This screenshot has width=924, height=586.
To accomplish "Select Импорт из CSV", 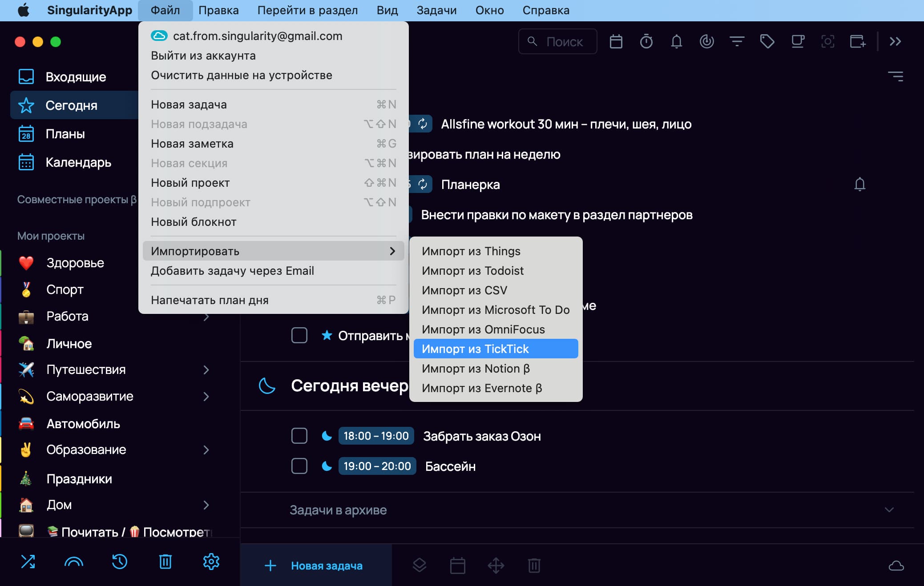I will click(x=496, y=290).
